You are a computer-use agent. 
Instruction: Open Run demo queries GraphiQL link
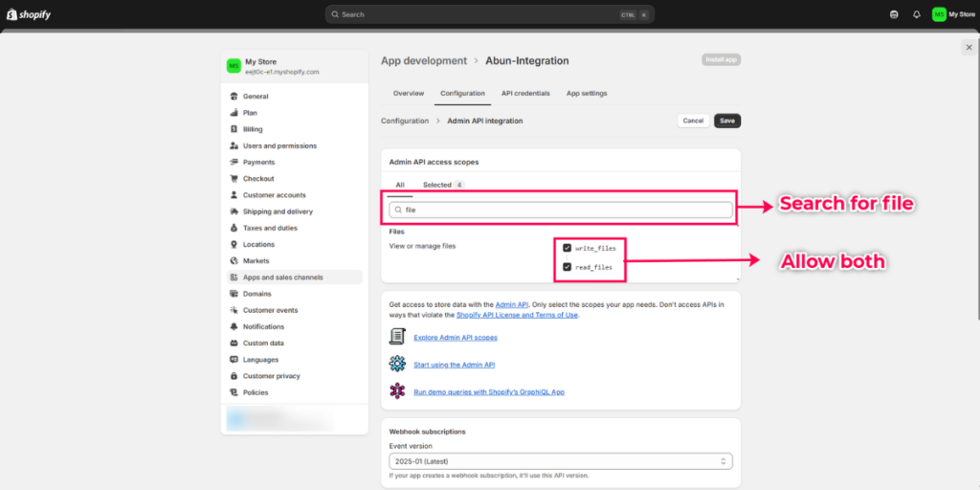coord(489,391)
